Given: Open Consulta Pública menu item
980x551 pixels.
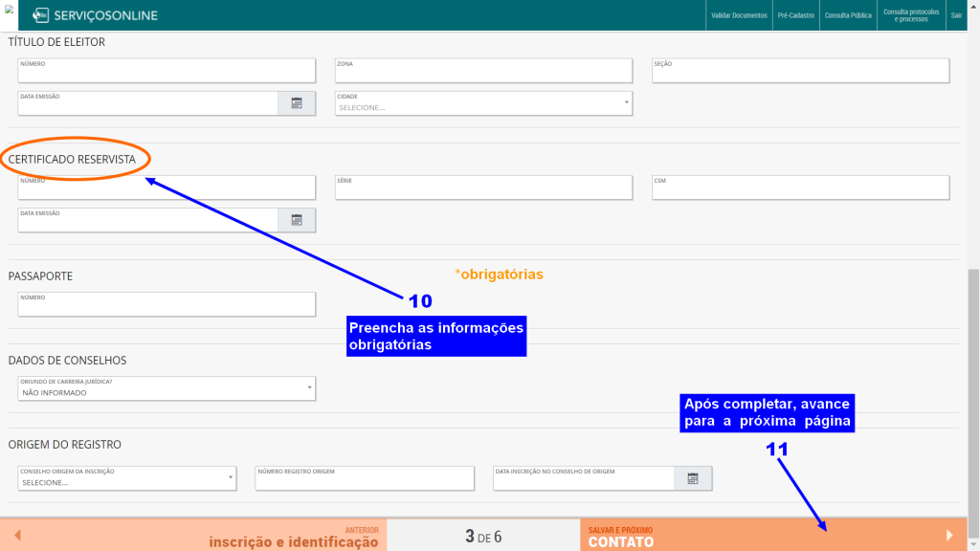Looking at the screenshot, I should tap(848, 16).
